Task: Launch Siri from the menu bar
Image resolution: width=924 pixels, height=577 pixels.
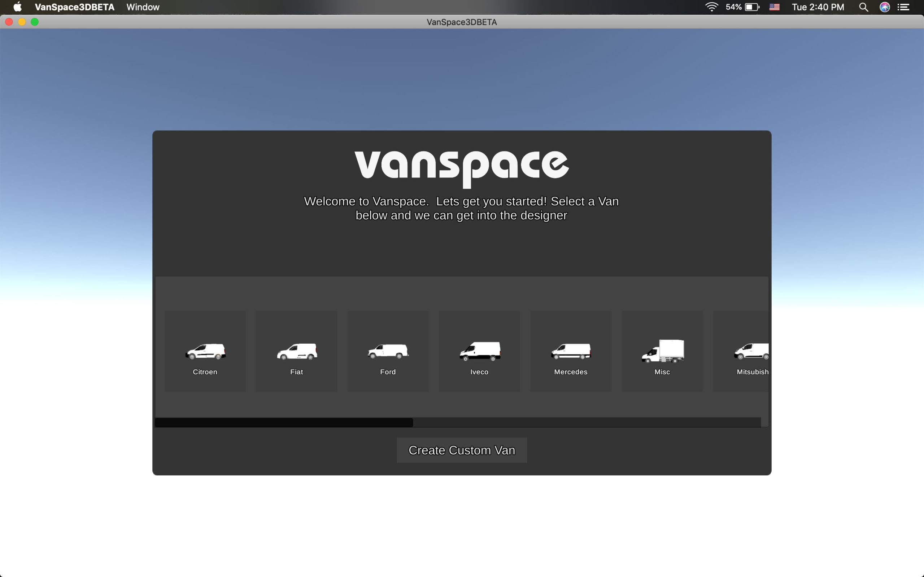Action: point(885,7)
